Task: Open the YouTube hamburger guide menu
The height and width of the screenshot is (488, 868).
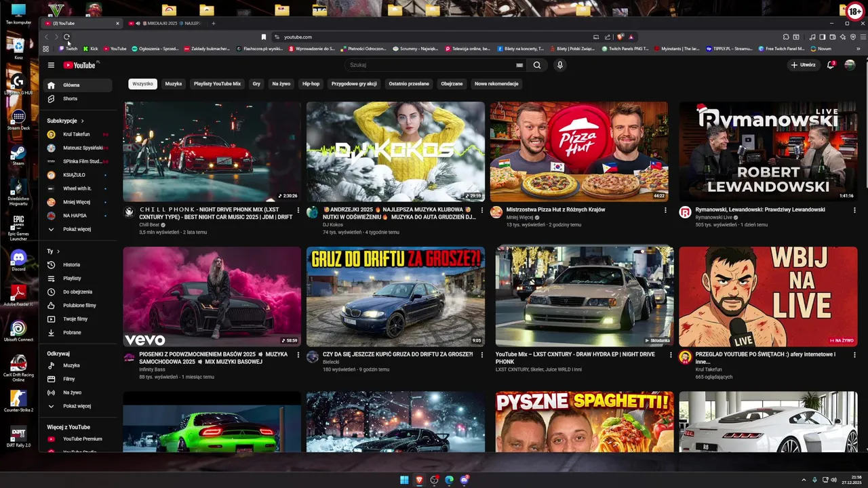Action: (51, 65)
